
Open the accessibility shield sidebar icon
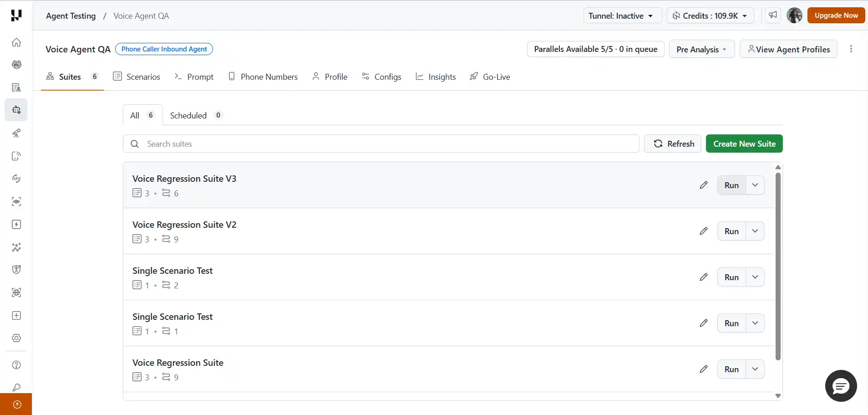tap(16, 270)
